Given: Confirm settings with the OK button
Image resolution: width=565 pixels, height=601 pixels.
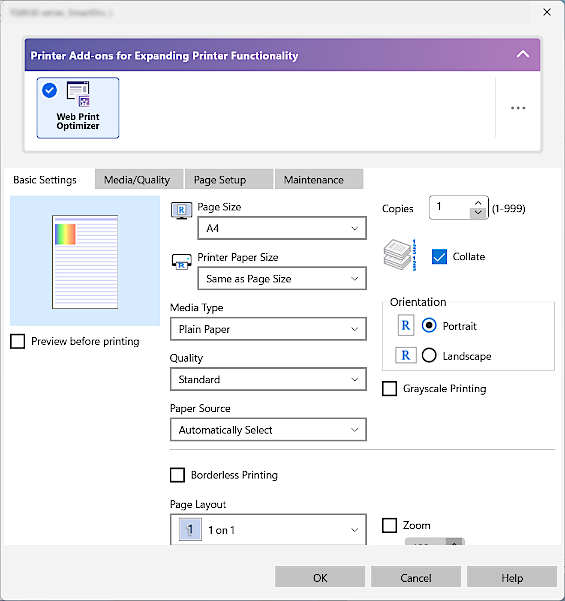Looking at the screenshot, I should coord(320,577).
